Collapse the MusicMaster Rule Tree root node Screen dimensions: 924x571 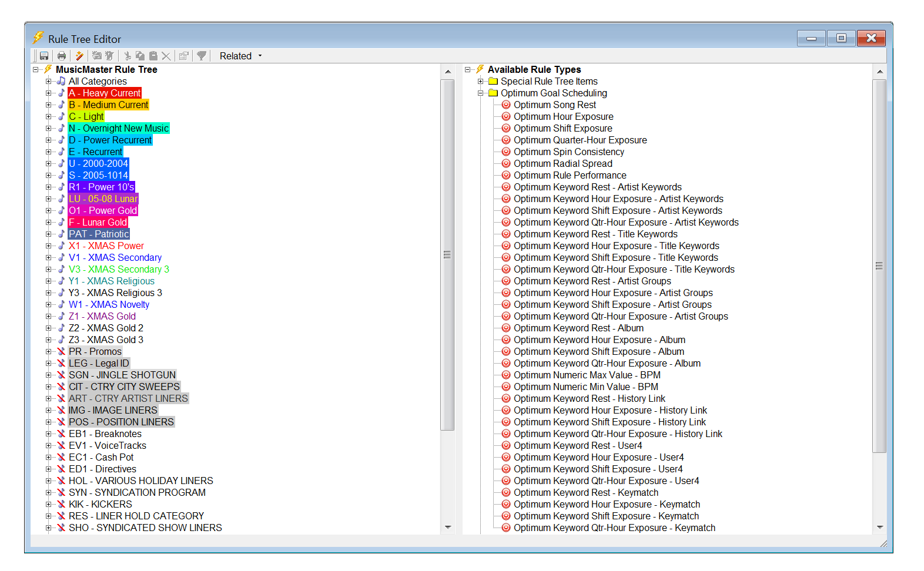tap(36, 69)
